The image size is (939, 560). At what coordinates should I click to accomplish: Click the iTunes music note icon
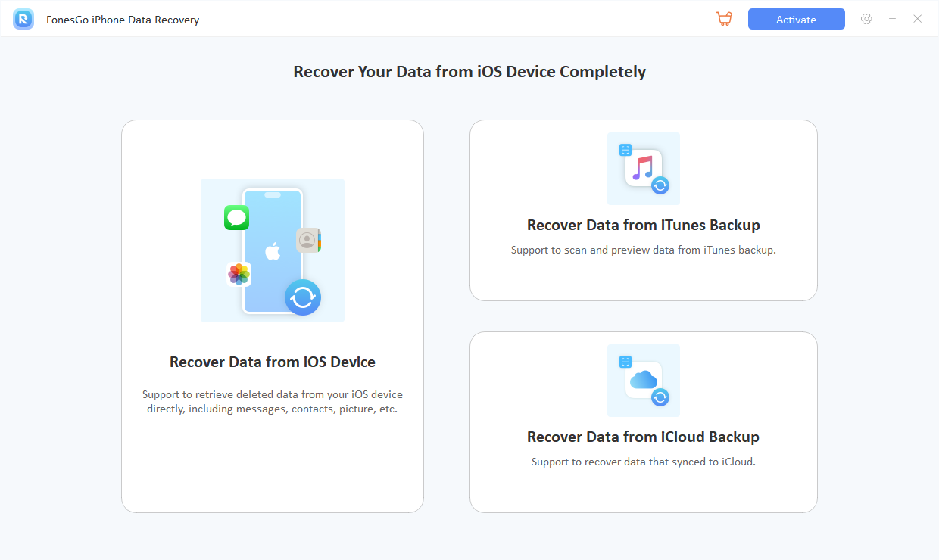642,167
